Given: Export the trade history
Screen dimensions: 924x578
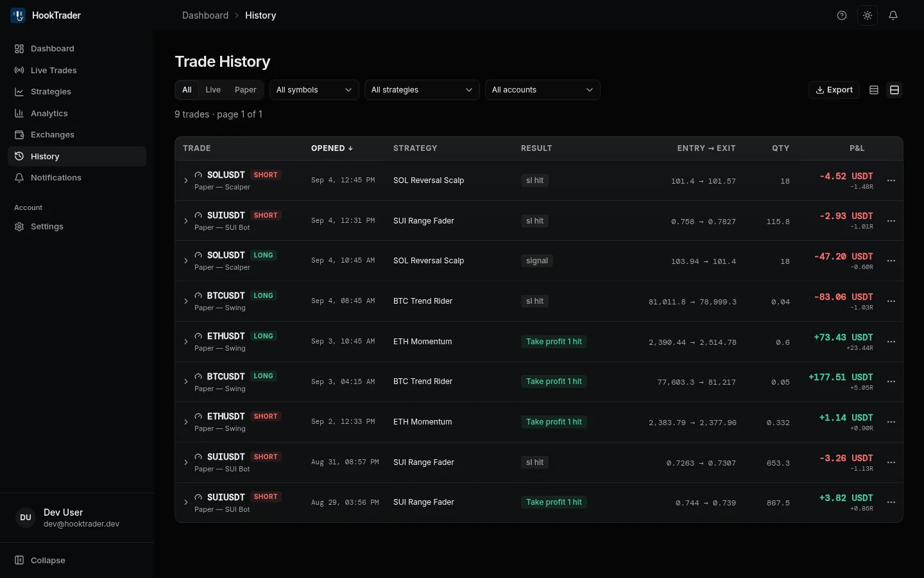Looking at the screenshot, I should (x=834, y=90).
